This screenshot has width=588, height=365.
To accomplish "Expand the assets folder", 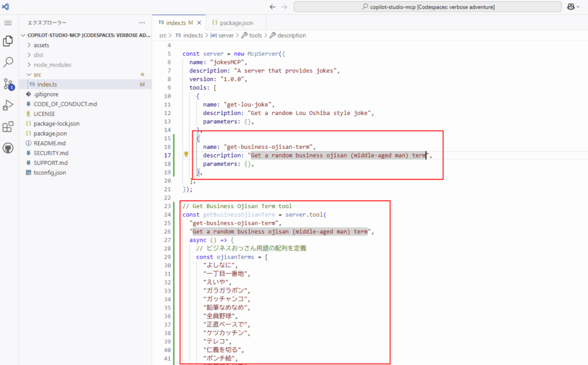I will (86, 45).
